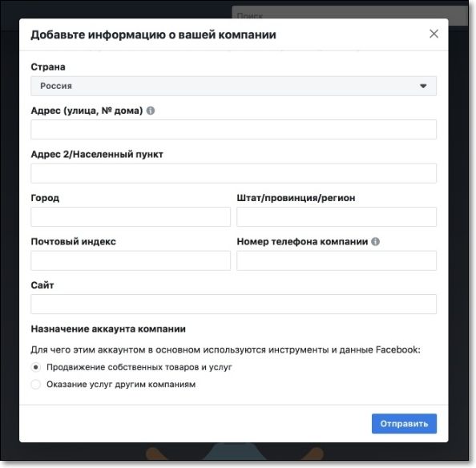Click into the Город input field
The height and width of the screenshot is (468, 476).
131,216
